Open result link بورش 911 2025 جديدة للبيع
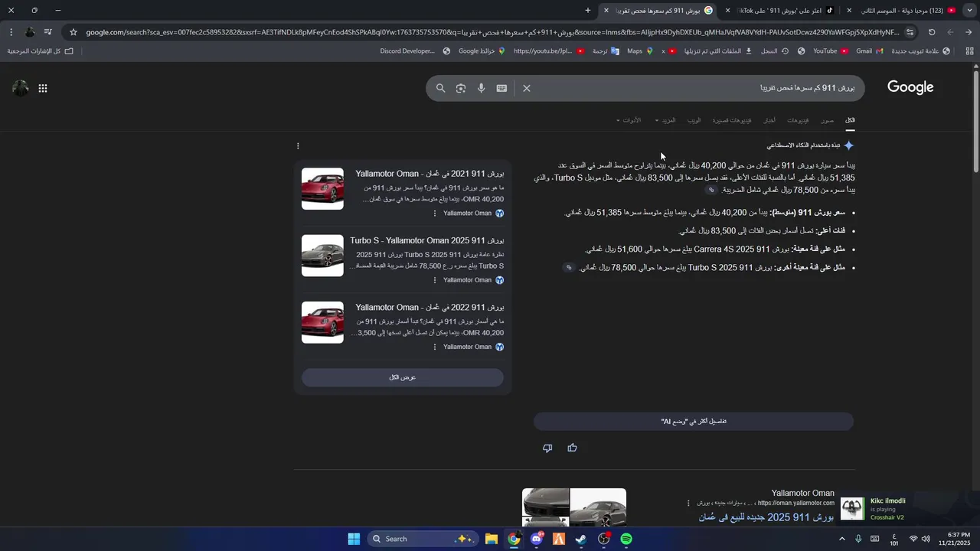 (x=766, y=518)
